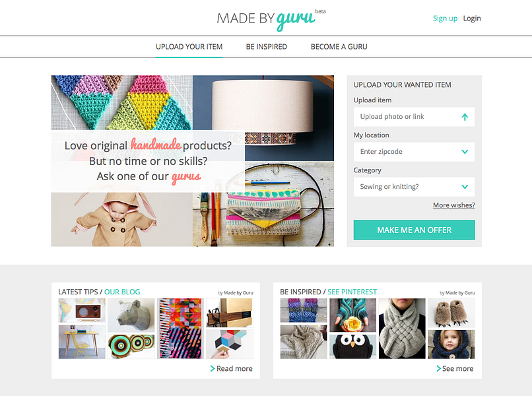Open the See Pinterest link

click(352, 292)
